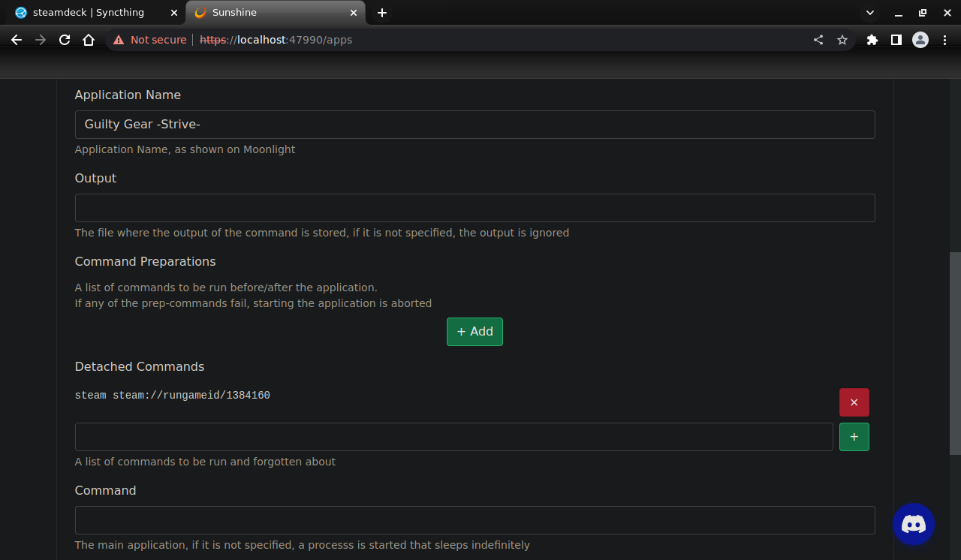Expand the tab search dropdown

point(870,13)
